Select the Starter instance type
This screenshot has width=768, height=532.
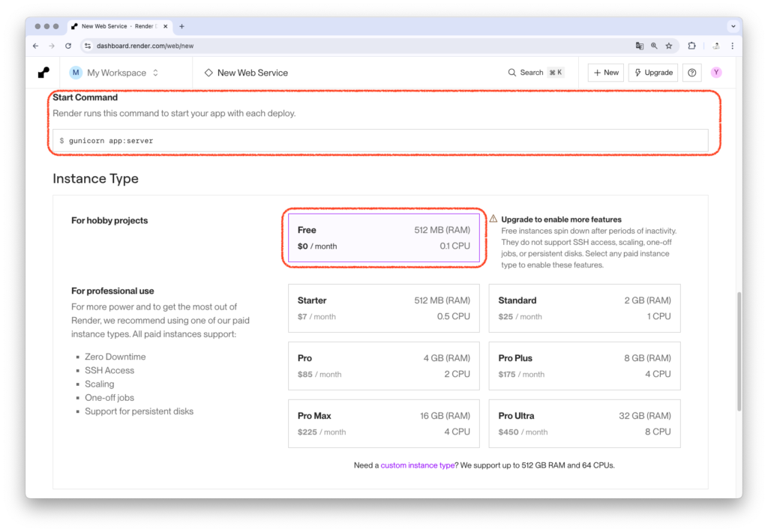pyautogui.click(x=384, y=308)
